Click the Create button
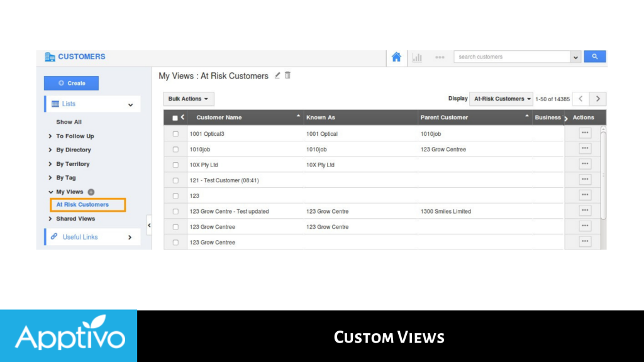 71,82
